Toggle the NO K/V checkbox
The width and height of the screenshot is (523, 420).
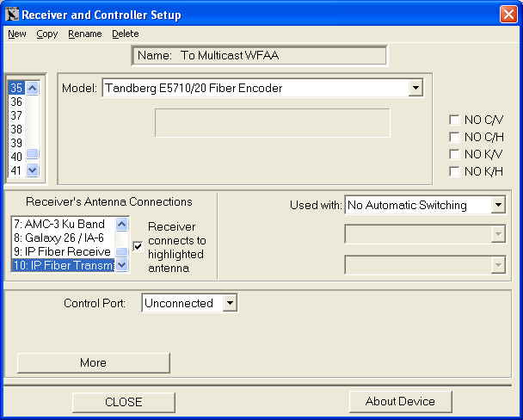(x=454, y=154)
